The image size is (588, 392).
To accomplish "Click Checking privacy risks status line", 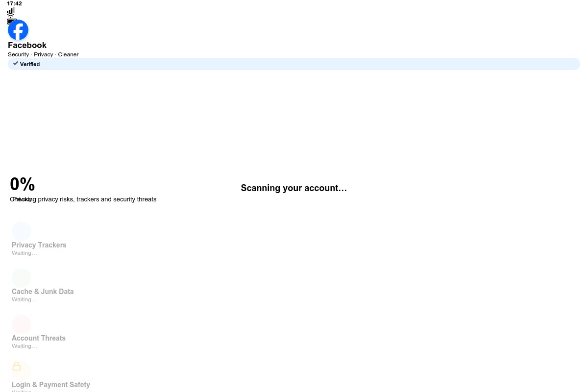I will (x=83, y=199).
